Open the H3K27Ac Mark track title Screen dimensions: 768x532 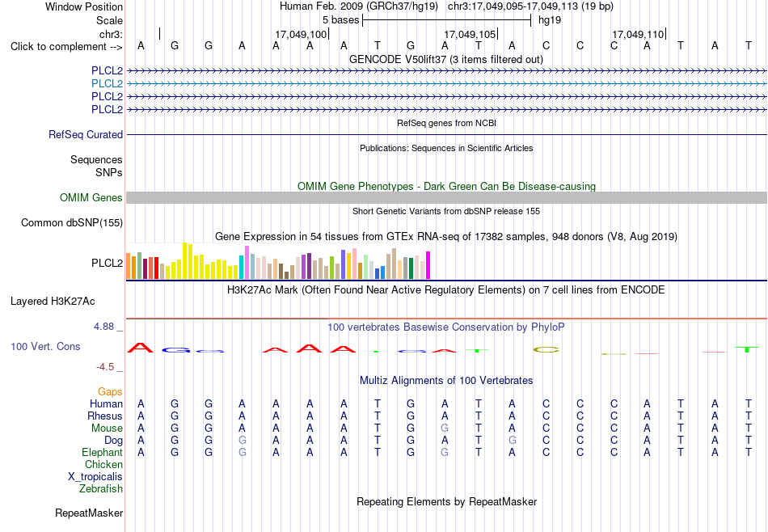(446, 290)
